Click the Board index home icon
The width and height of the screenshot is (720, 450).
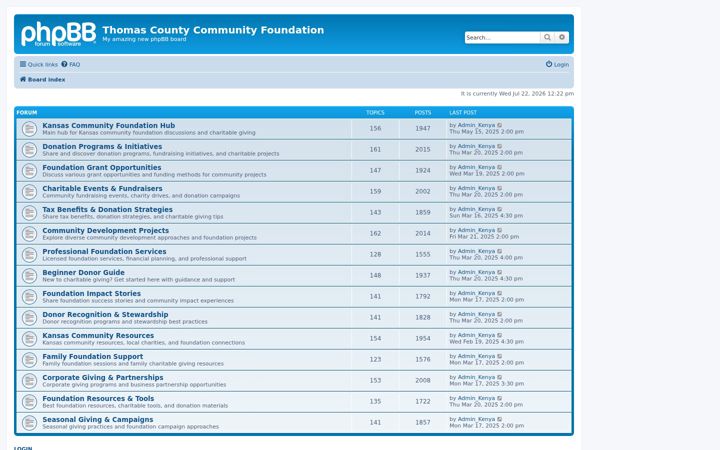click(x=22, y=79)
